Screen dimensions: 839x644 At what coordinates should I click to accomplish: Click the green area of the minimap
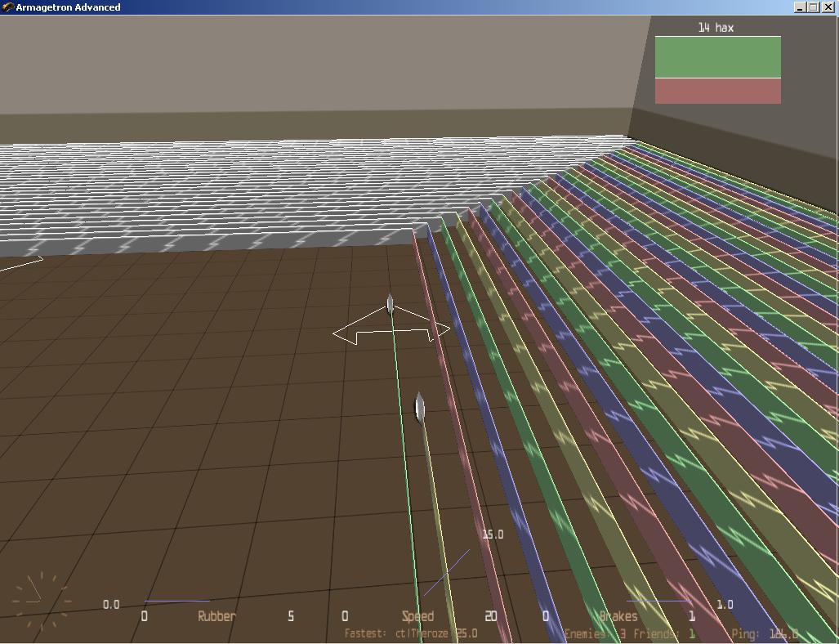pos(717,57)
